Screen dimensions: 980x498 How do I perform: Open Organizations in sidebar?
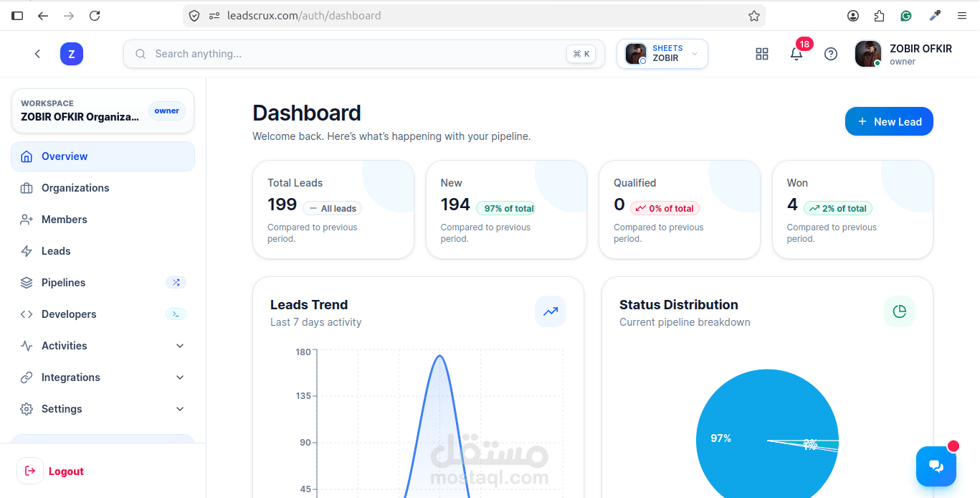[103, 188]
